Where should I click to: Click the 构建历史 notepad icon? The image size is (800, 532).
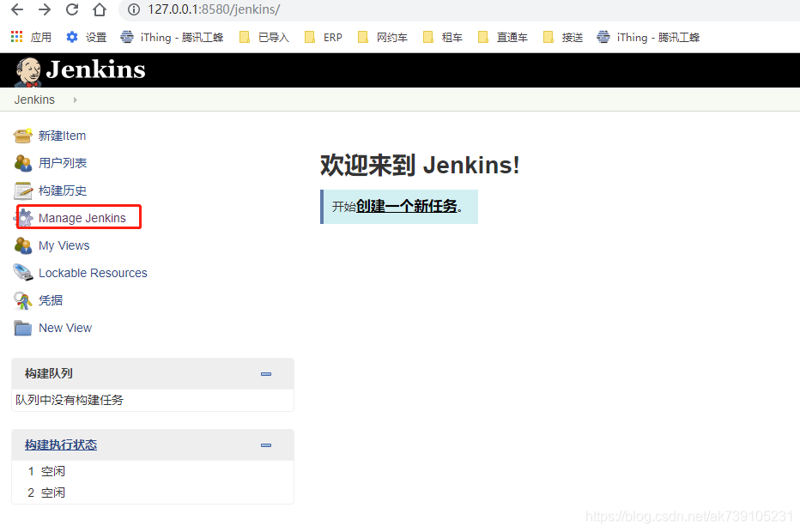coord(23,190)
